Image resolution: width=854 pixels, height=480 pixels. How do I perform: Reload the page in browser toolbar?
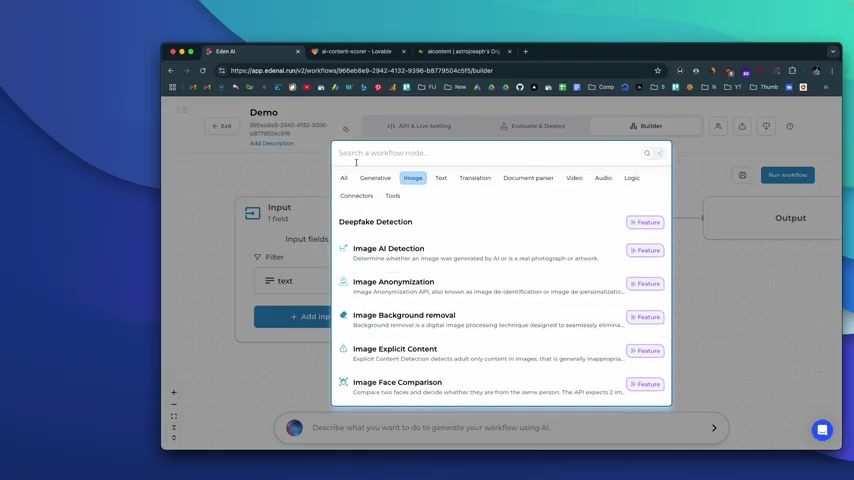coord(203,71)
